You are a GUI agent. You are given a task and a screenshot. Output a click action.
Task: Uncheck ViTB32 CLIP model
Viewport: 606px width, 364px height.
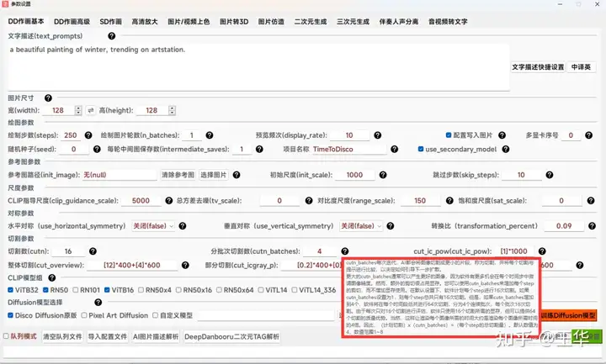(x=10, y=290)
